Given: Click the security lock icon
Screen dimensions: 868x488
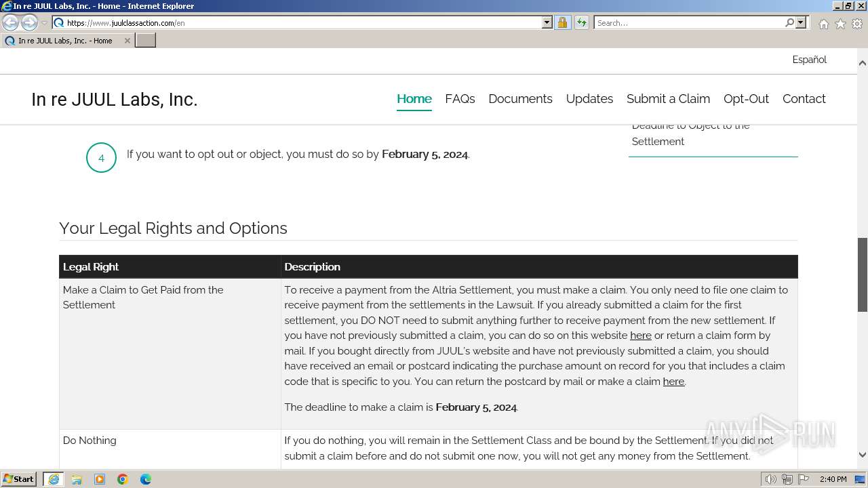Looking at the screenshot, I should click(563, 22).
